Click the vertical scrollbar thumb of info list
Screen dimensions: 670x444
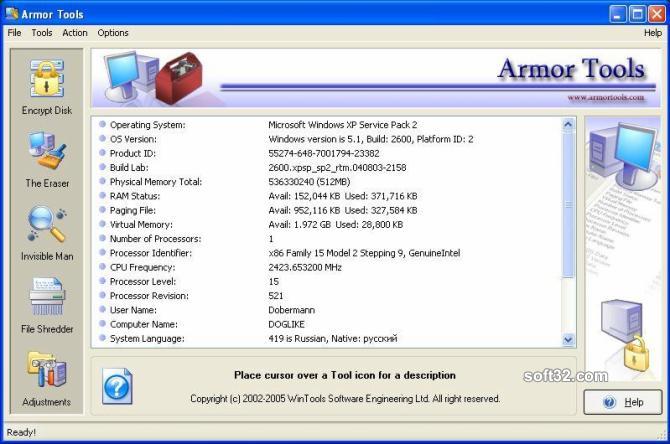coord(568,205)
